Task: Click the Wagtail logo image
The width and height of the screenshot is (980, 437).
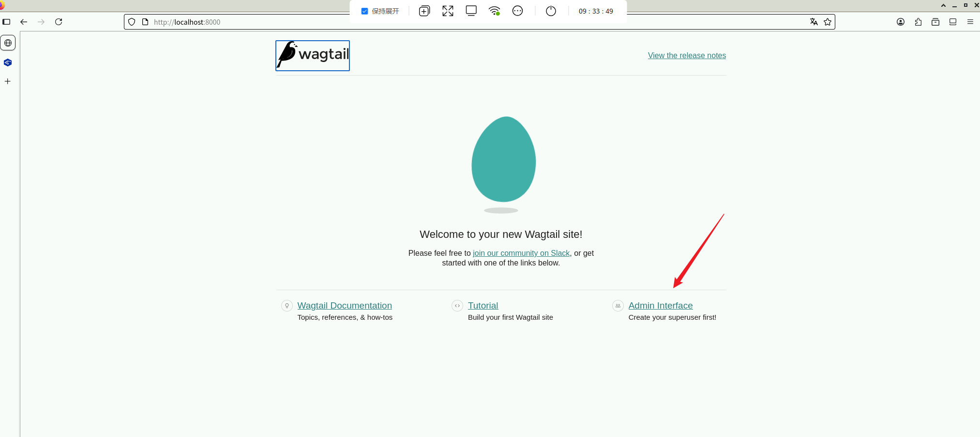Action: click(x=313, y=56)
